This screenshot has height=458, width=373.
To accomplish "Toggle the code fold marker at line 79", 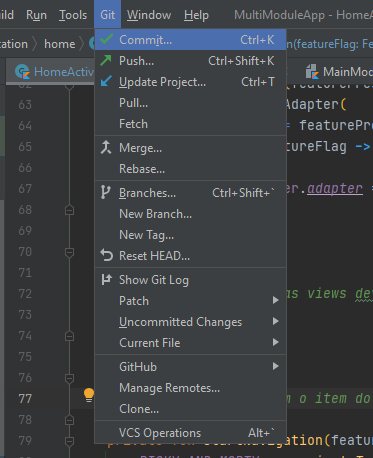I will (x=69, y=441).
